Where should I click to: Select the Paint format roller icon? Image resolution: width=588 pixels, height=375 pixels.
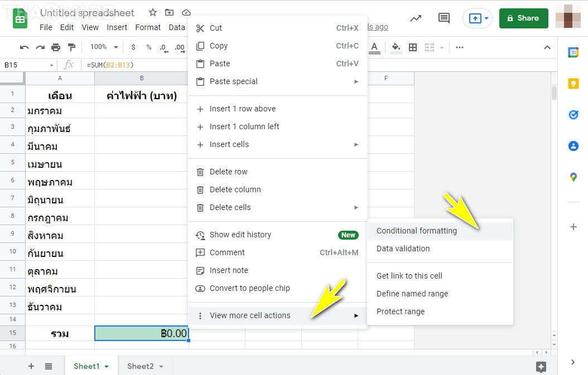coord(71,47)
